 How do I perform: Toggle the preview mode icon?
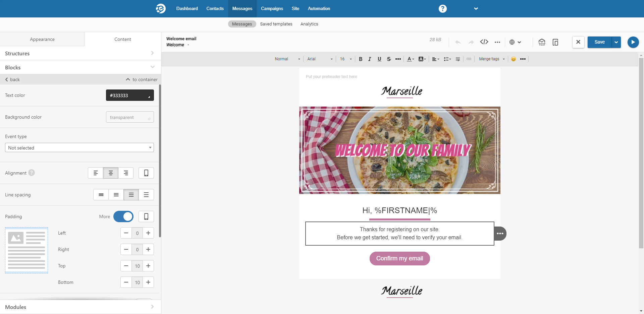pos(555,42)
